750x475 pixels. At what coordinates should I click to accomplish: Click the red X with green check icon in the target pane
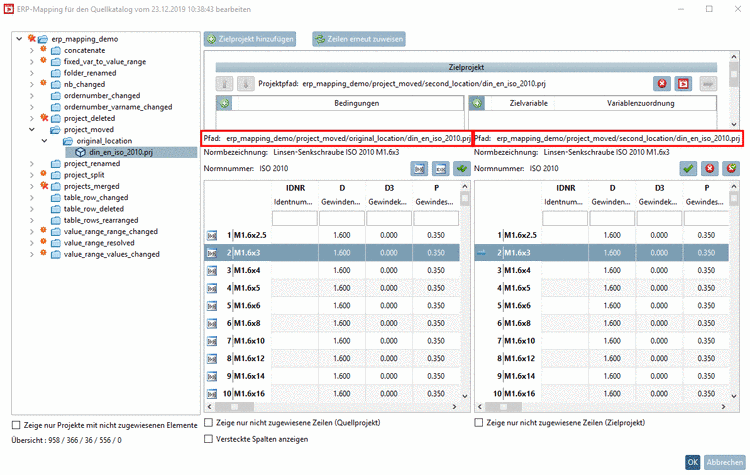point(731,168)
